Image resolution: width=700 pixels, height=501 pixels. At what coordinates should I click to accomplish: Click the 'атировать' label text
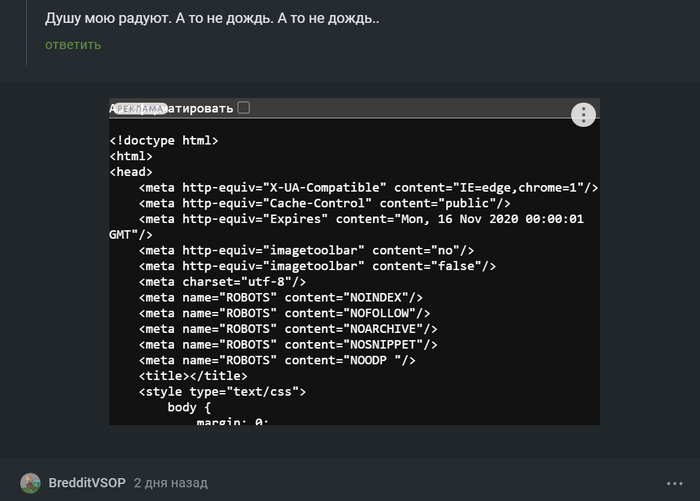pyautogui.click(x=203, y=108)
